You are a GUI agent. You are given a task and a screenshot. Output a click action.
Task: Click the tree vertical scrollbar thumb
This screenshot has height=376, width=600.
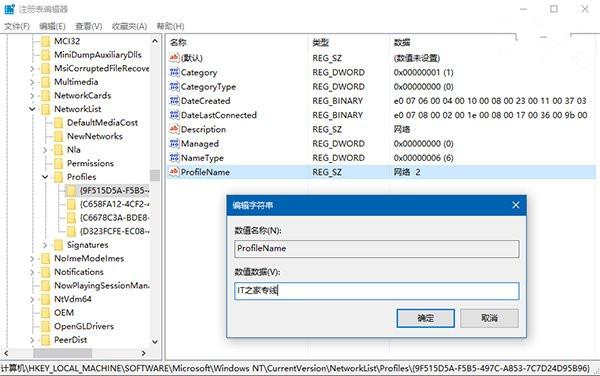pyautogui.click(x=155, y=176)
